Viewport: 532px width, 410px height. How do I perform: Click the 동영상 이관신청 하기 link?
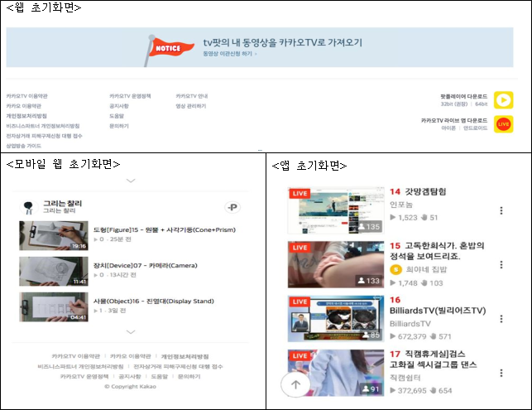pyautogui.click(x=230, y=54)
